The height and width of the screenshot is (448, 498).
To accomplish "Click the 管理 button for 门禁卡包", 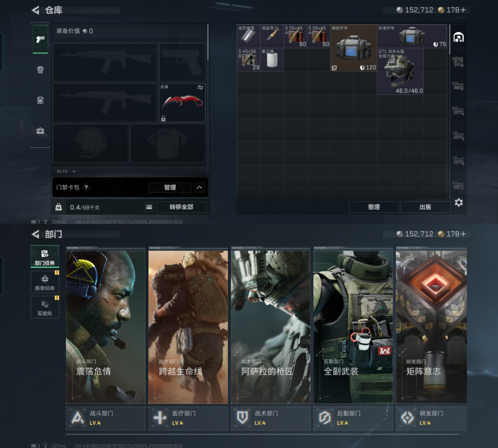I will pos(170,187).
